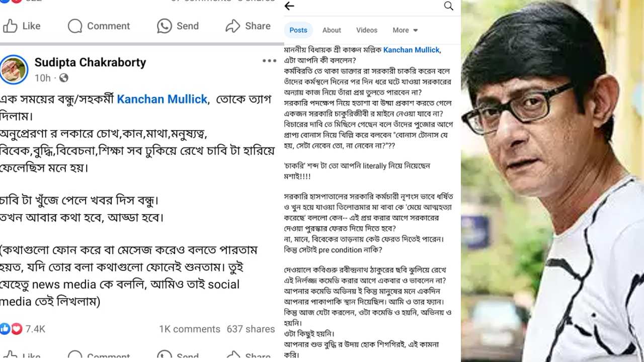Click the Share arrow icon

[232, 26]
